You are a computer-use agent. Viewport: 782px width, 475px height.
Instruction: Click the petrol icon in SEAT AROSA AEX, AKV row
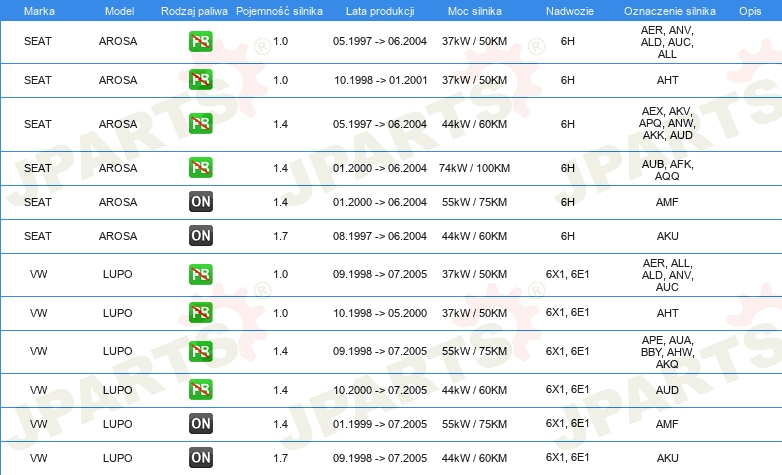point(201,124)
